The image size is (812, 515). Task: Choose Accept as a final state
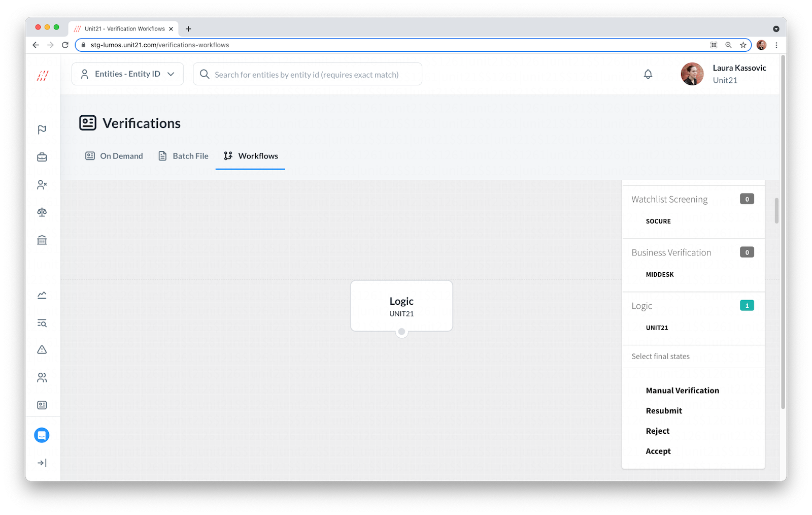click(658, 452)
